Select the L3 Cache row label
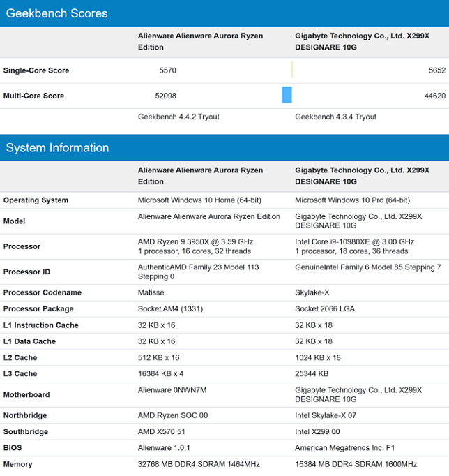The height and width of the screenshot is (476, 449). click(20, 373)
